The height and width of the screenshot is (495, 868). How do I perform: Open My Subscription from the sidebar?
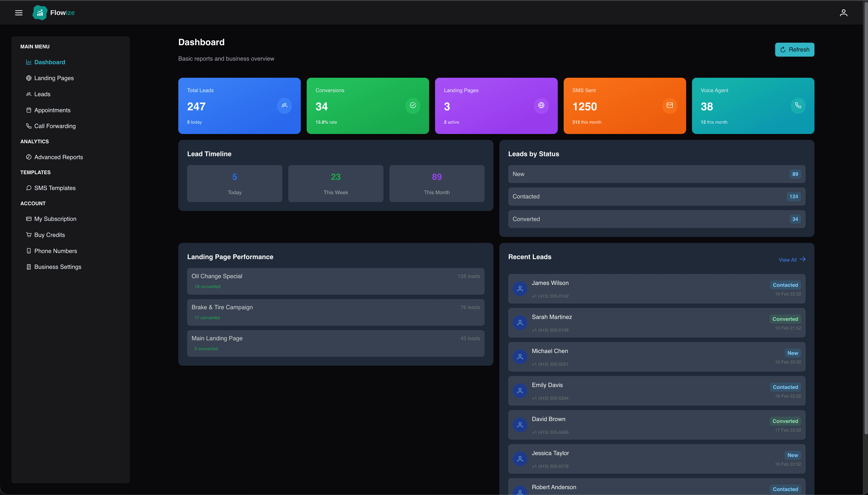pos(55,219)
